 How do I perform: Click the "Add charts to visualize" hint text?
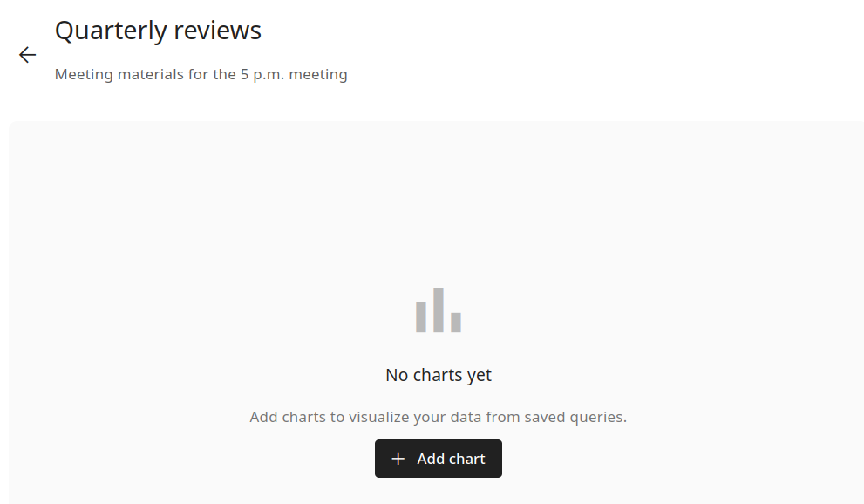(438, 417)
